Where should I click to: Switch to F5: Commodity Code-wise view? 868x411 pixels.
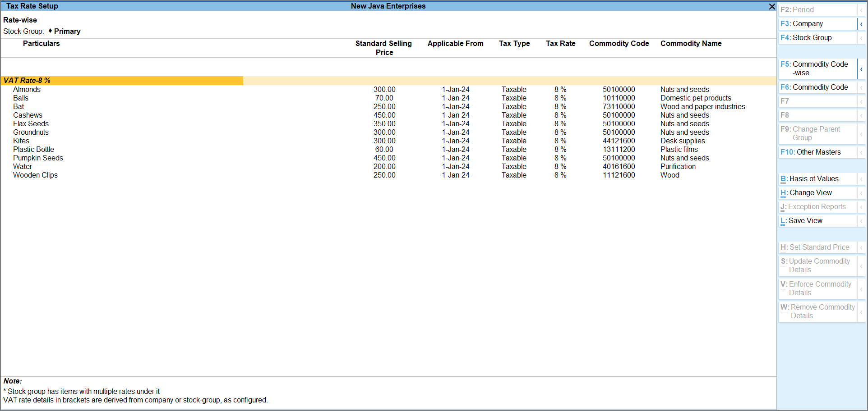(817, 68)
